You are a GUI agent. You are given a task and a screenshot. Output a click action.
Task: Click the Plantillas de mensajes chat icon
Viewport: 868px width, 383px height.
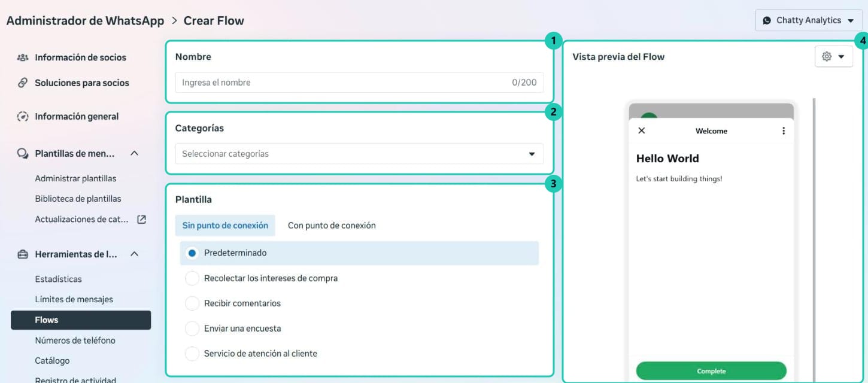[23, 153]
